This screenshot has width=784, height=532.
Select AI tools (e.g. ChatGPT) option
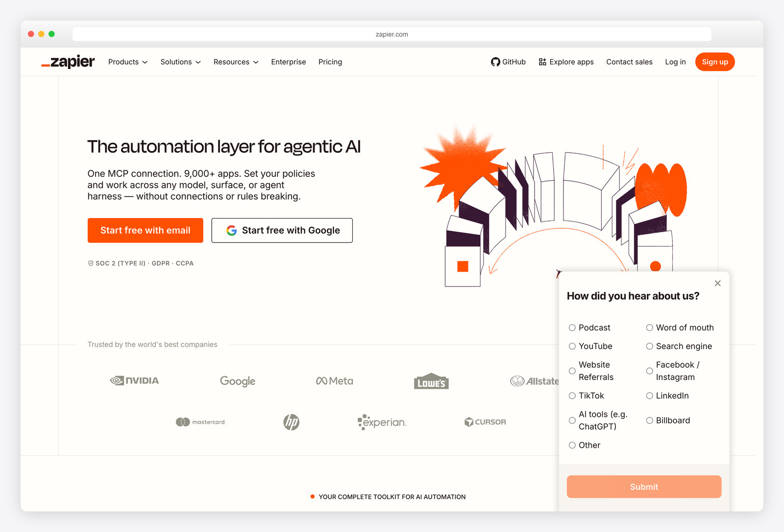[572, 420]
